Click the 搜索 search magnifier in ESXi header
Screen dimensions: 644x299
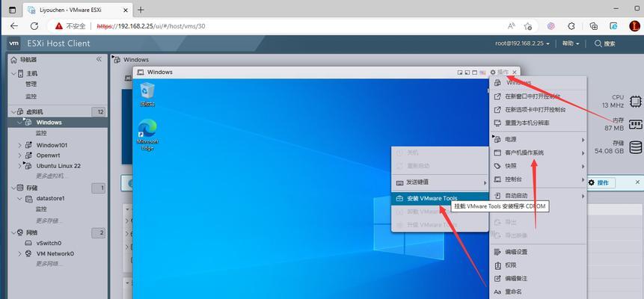click(598, 43)
